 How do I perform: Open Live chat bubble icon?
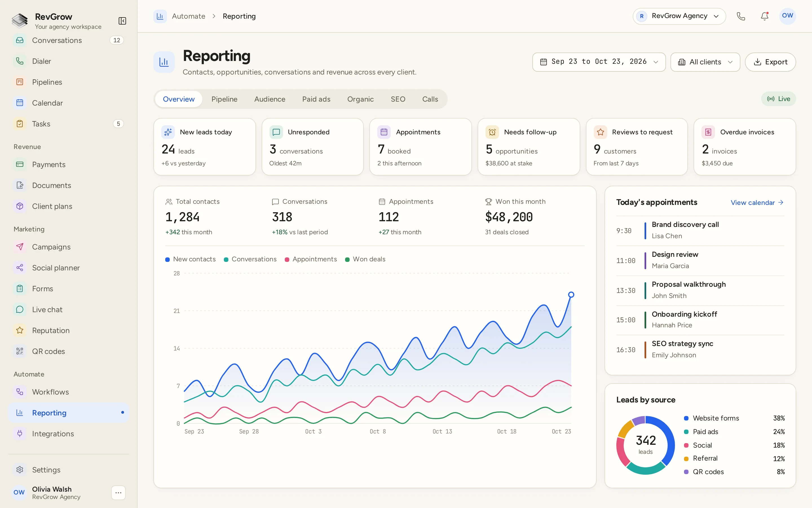coord(20,309)
